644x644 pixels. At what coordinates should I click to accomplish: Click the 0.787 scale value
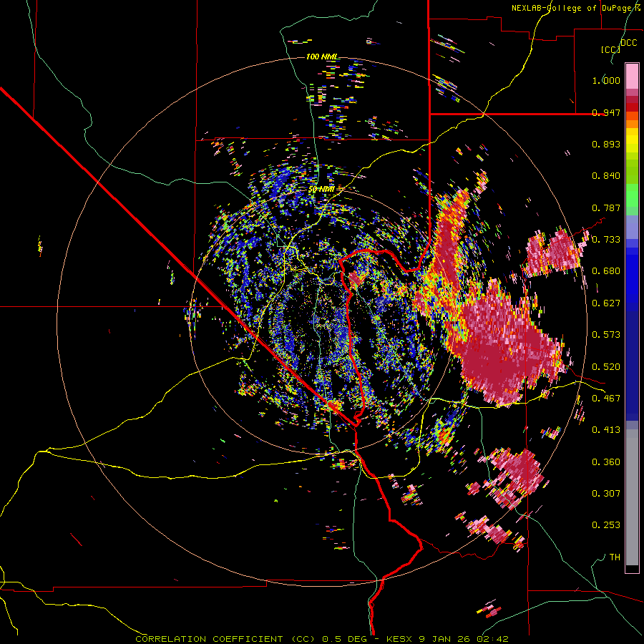coord(606,208)
